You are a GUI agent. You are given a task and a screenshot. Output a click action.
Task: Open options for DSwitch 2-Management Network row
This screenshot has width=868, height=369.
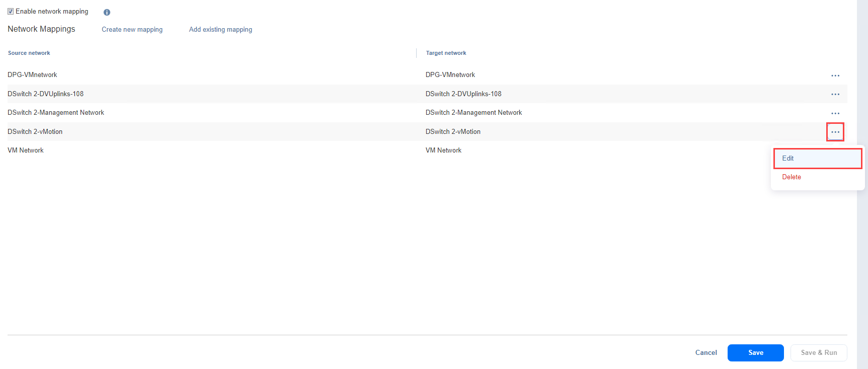(835, 113)
